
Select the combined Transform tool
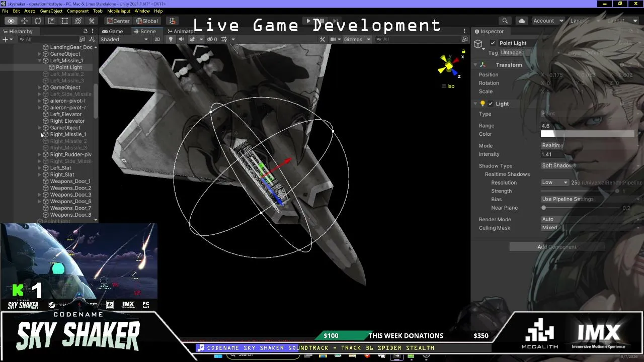[78, 21]
